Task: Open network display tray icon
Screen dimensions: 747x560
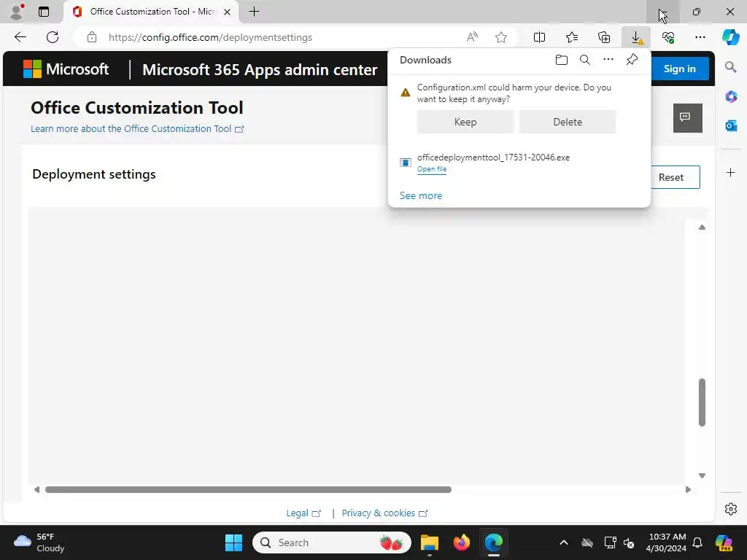Action: tap(611, 542)
